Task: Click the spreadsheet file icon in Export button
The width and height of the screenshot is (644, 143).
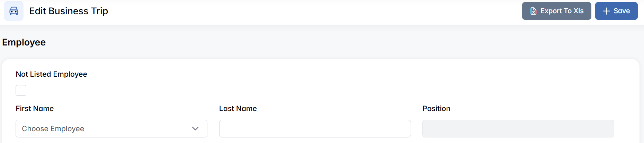Action: pyautogui.click(x=534, y=11)
